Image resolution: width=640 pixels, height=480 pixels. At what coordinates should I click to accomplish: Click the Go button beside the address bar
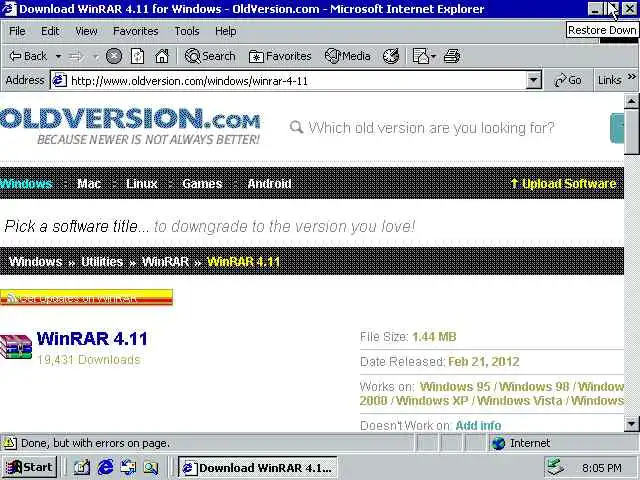568,80
